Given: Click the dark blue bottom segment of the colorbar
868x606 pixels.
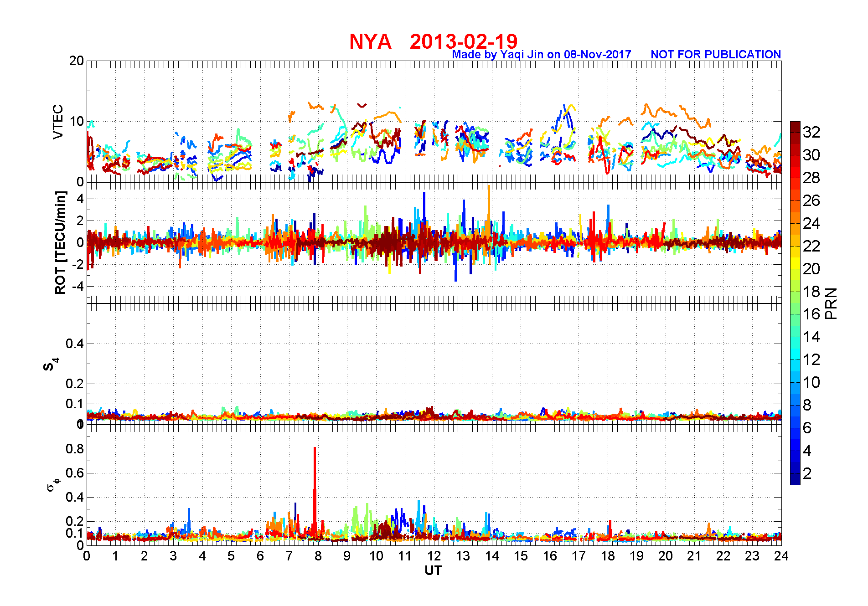Looking at the screenshot, I should (795, 479).
